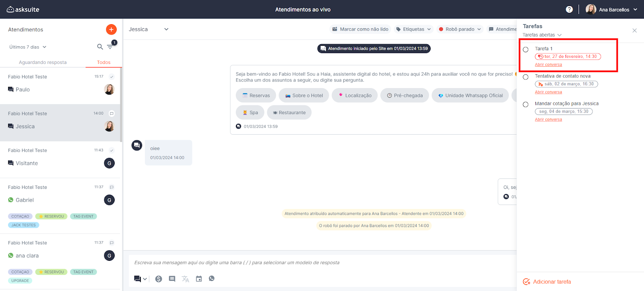Click the chat status icon on Gabriel row
Viewport: 644px width, 291px height.
point(112,187)
